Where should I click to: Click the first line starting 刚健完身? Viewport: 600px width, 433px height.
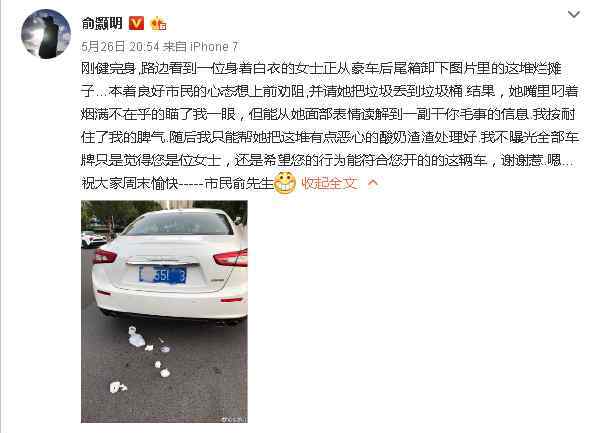coord(321,68)
